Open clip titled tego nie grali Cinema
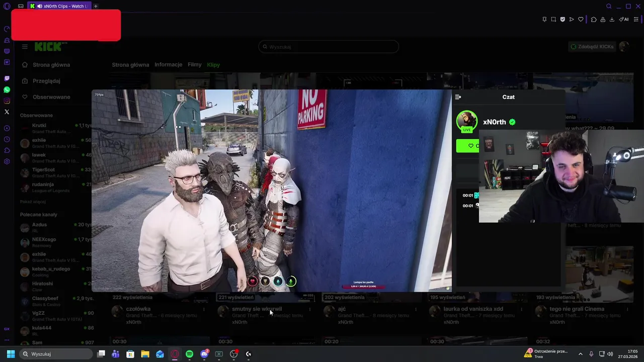The width and height of the screenshot is (644, 362). 577,309
